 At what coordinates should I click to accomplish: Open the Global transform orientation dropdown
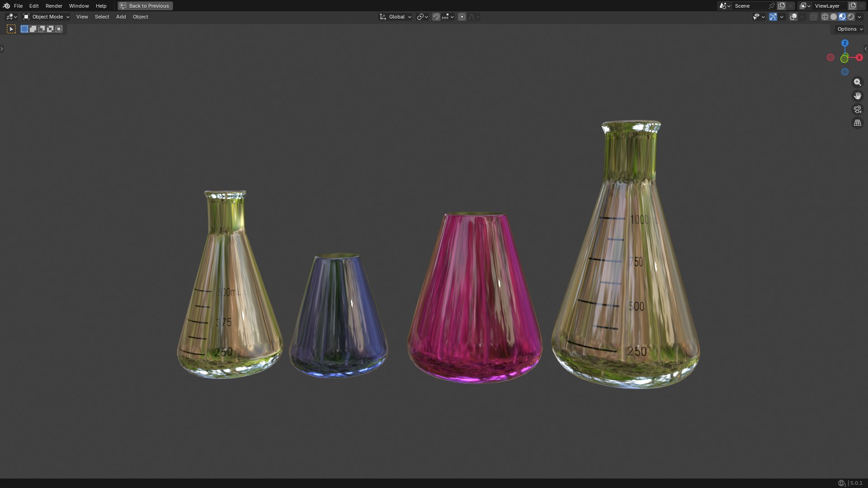[396, 17]
